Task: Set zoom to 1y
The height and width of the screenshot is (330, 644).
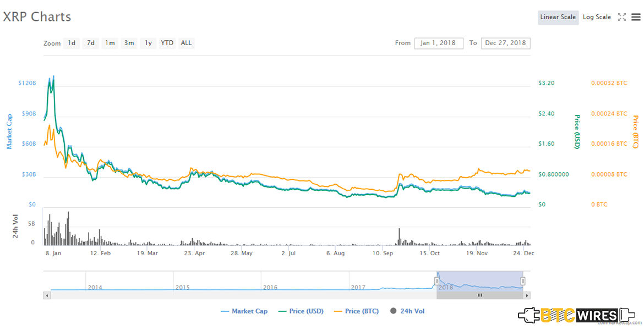Action: [x=148, y=43]
